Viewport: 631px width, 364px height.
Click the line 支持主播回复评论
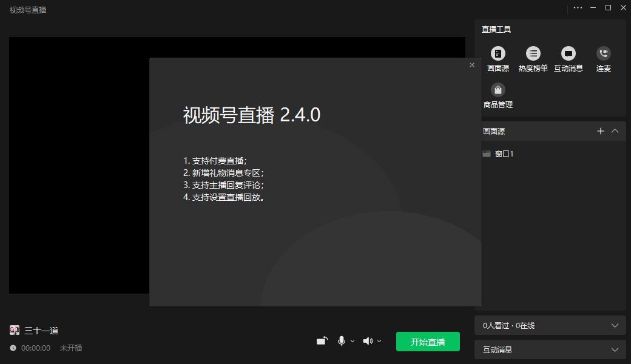click(223, 185)
